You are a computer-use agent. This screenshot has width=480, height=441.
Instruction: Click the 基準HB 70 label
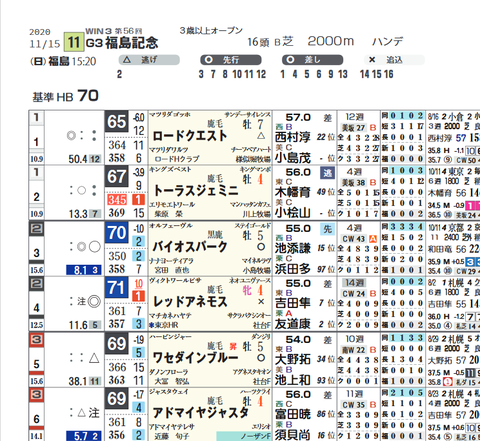click(65, 96)
